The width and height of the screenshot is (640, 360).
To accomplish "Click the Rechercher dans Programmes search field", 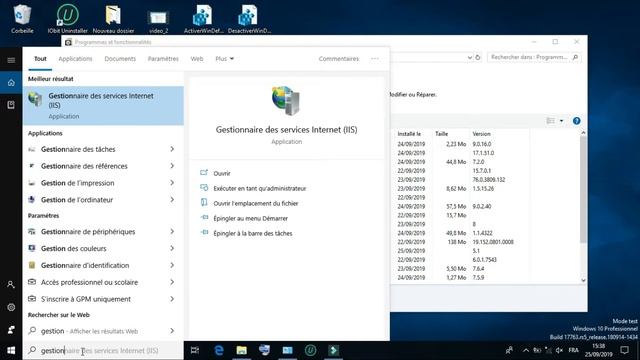I will (534, 58).
